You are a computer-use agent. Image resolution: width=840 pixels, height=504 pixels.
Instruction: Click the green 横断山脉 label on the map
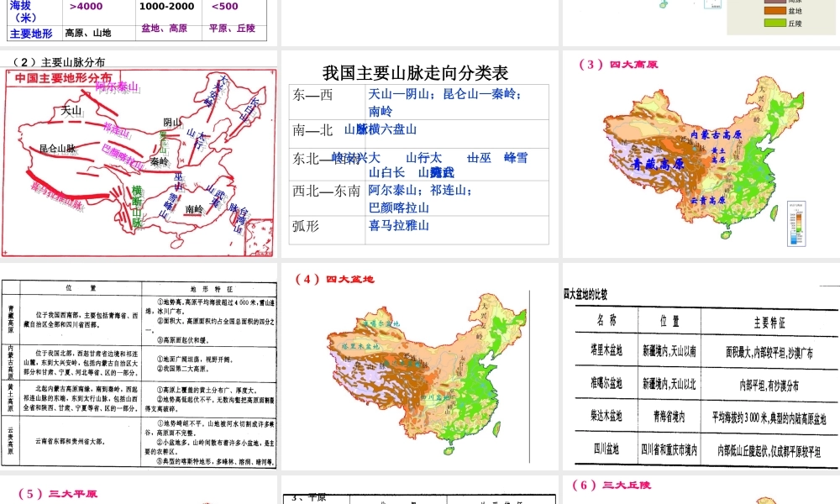(137, 206)
